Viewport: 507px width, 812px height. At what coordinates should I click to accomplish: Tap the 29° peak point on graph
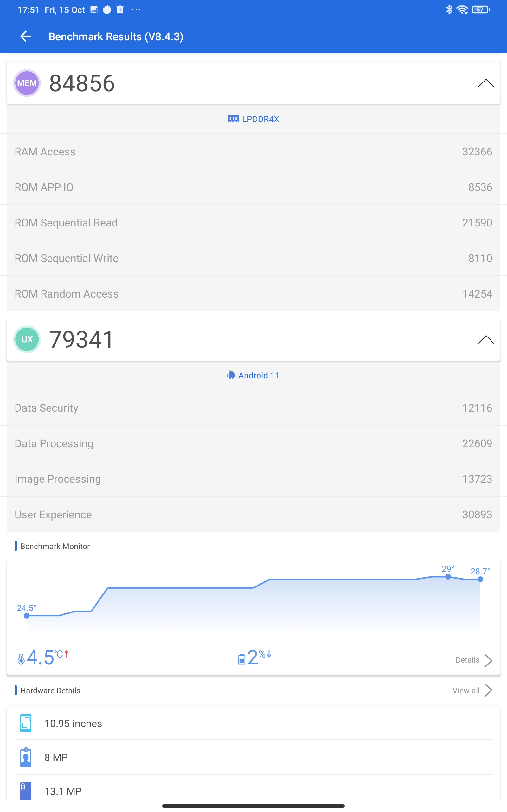coord(448,576)
